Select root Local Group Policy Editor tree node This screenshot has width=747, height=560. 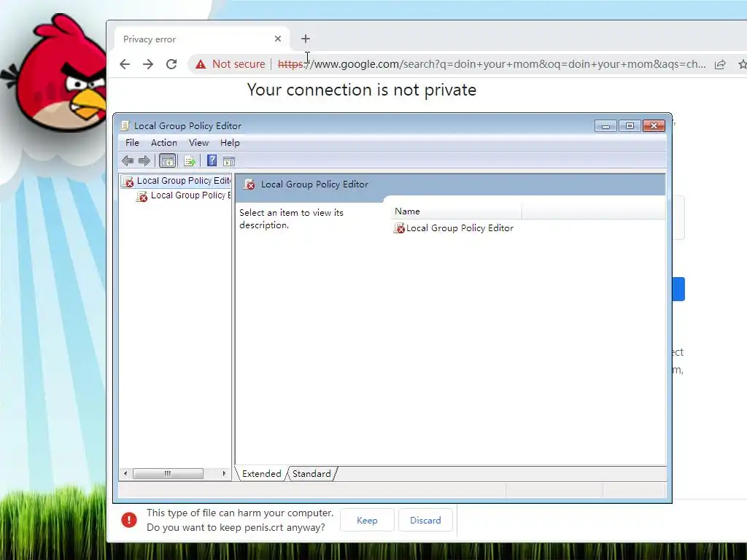tap(177, 181)
